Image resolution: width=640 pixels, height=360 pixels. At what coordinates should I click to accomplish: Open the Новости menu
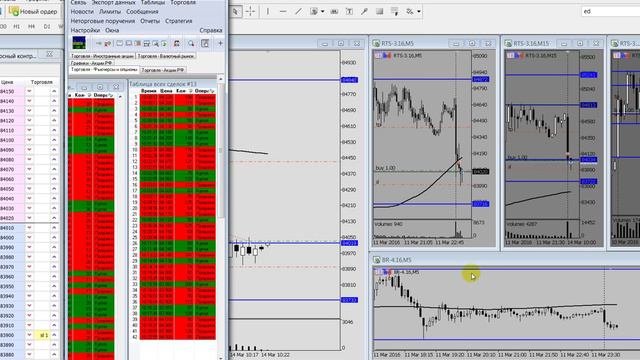[82, 11]
